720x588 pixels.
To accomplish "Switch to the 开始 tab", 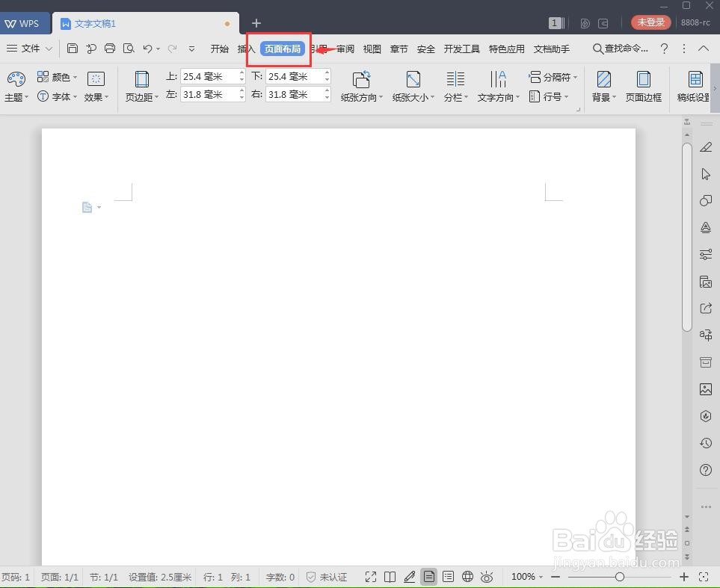I will [220, 49].
